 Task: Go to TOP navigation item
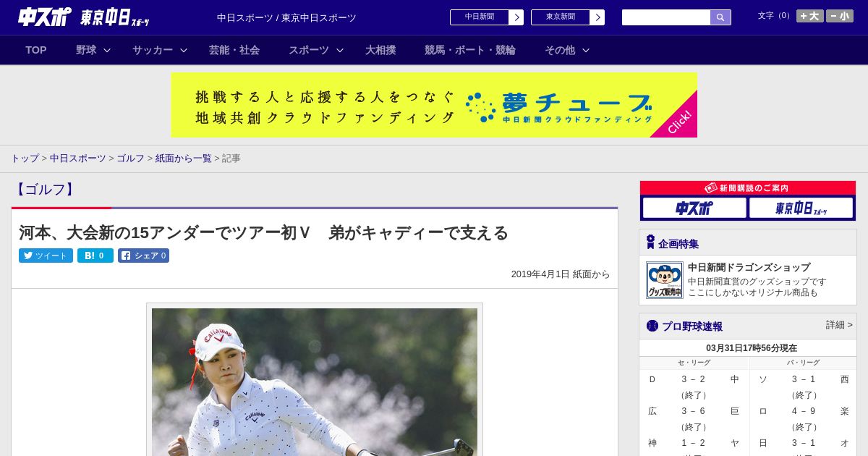coord(36,50)
